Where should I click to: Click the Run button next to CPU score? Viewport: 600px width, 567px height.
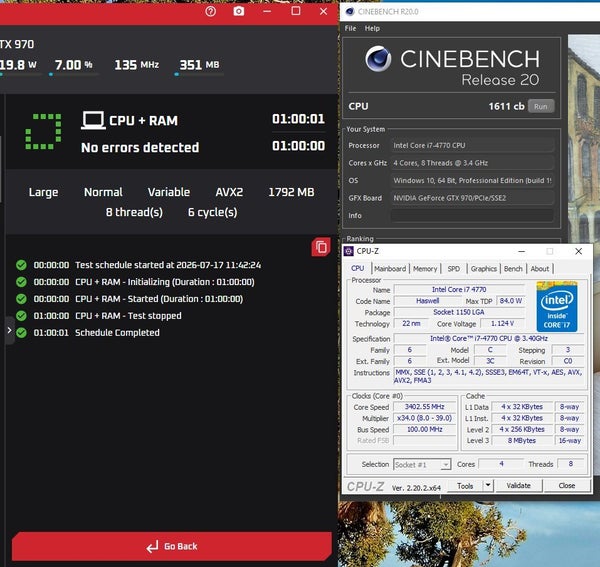[541, 106]
